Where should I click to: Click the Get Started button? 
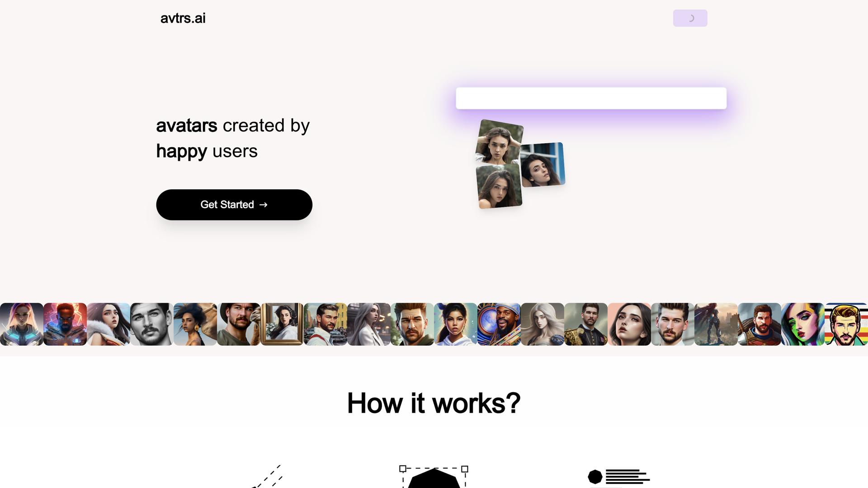pos(234,205)
